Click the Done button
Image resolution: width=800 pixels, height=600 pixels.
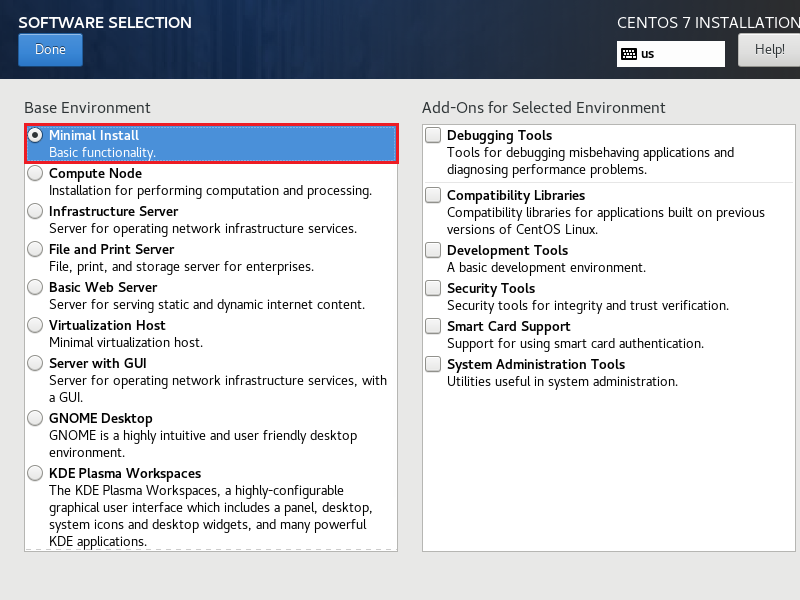(x=50, y=49)
